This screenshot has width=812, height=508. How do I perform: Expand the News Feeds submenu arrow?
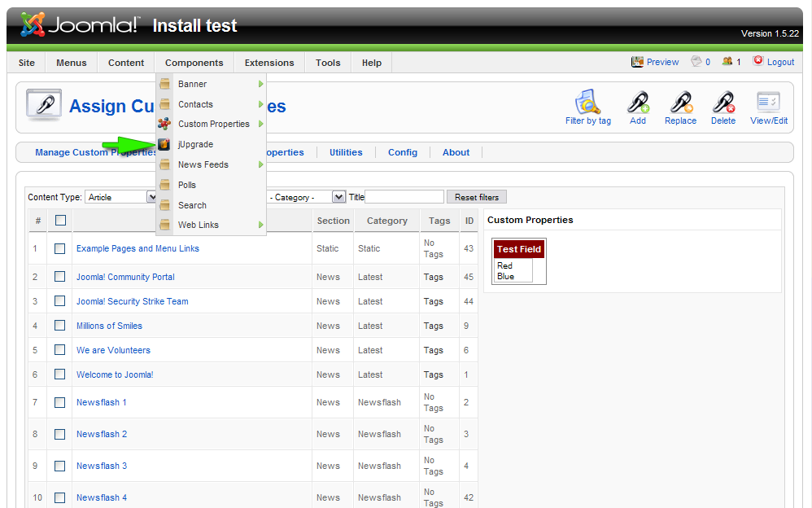click(260, 164)
